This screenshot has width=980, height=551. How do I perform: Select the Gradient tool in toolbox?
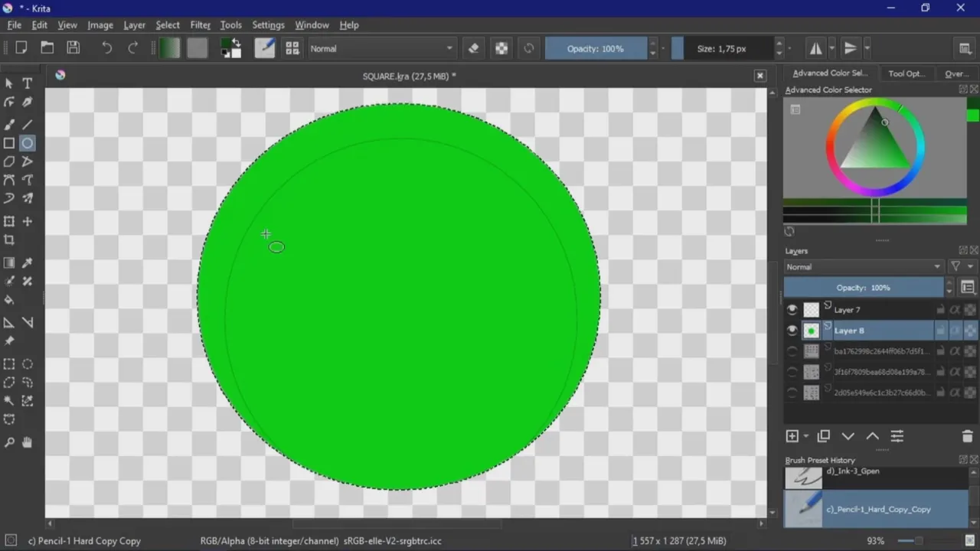(9, 262)
